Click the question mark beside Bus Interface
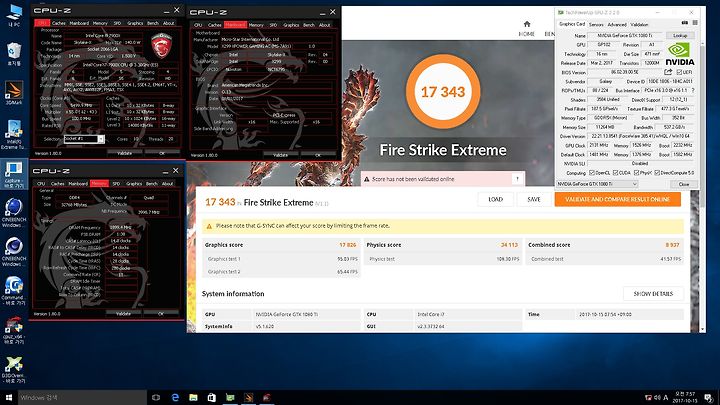Screen dimensions: 720x405 pos(693,90)
